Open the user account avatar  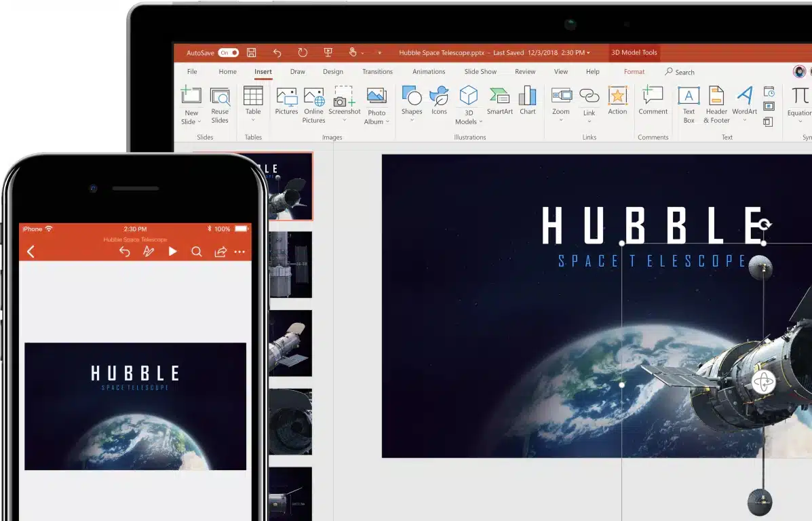click(x=799, y=71)
